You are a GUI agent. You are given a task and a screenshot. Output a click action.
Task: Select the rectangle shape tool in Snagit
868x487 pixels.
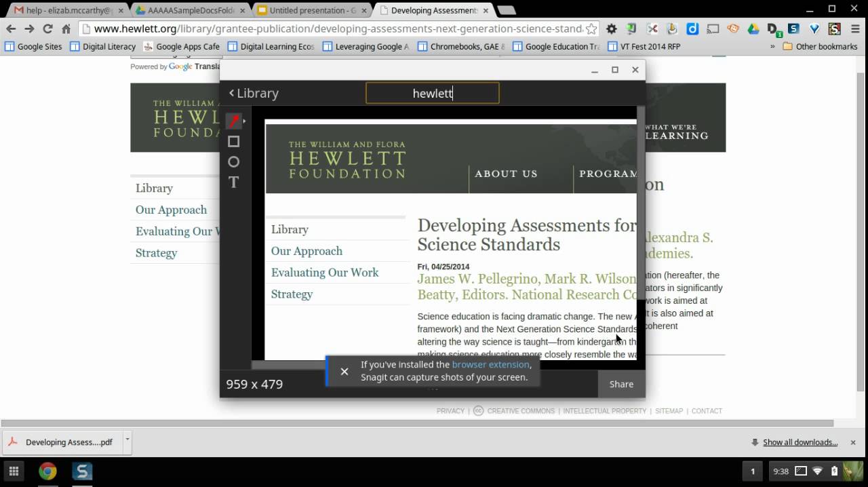[x=234, y=142]
